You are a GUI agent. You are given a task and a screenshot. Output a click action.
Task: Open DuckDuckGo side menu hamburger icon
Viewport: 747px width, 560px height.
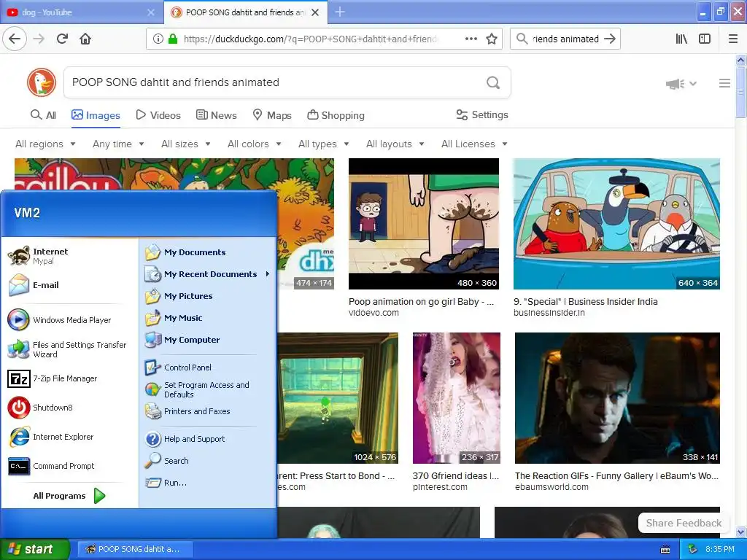[x=724, y=83]
